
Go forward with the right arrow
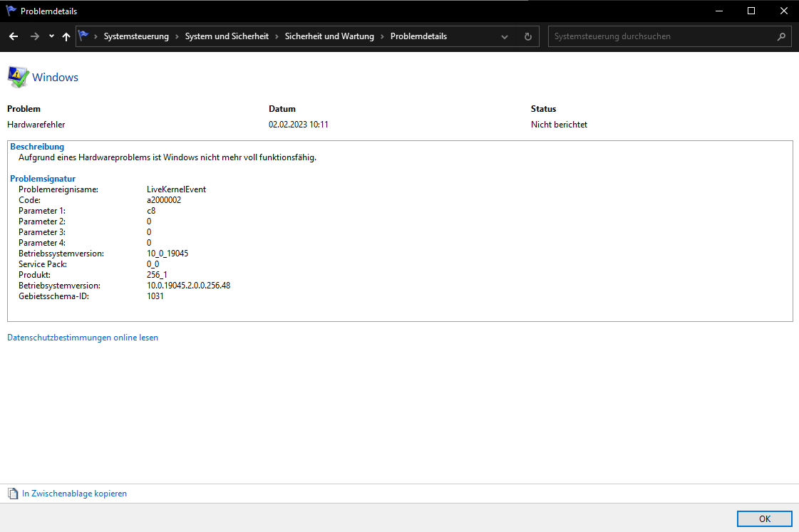click(35, 36)
